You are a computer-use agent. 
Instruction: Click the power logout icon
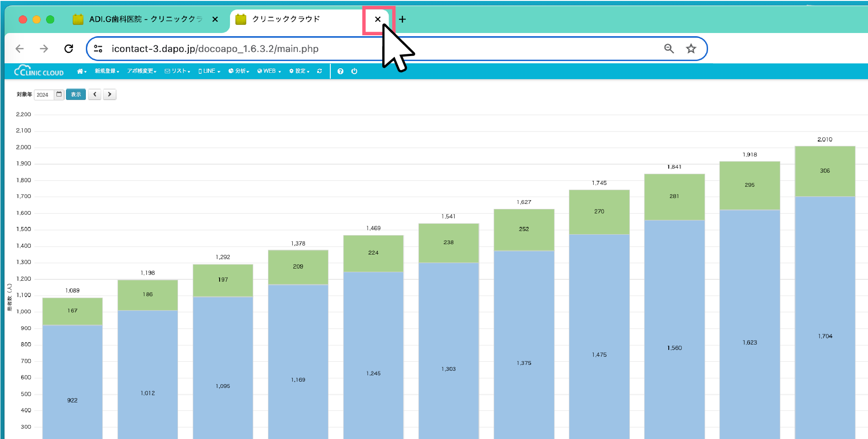tap(354, 71)
